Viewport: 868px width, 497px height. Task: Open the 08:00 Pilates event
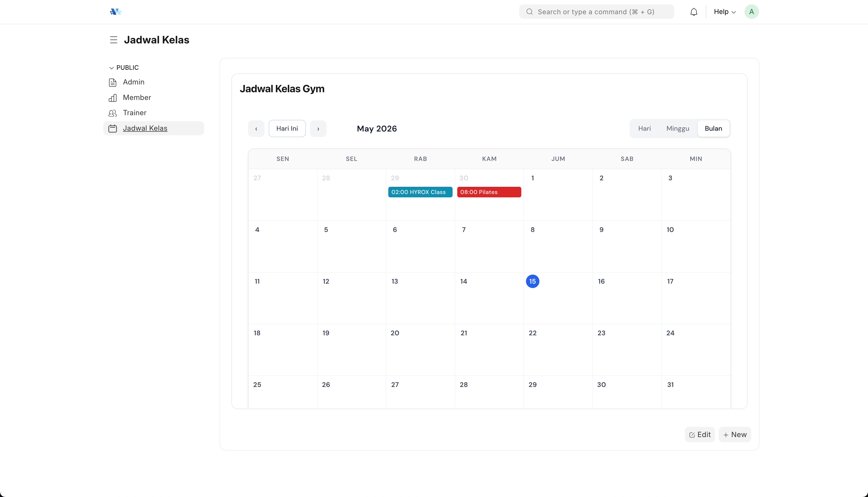coord(489,192)
